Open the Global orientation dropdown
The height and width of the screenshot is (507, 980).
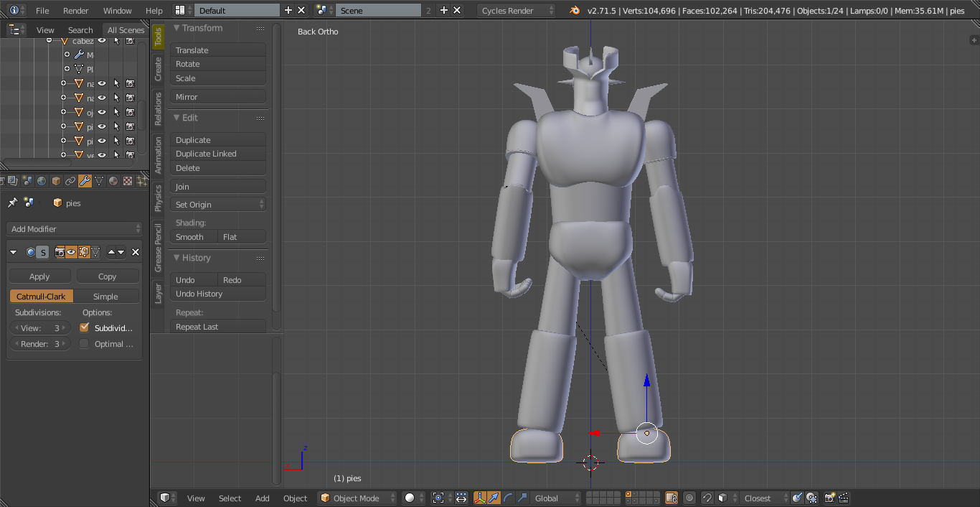[555, 498]
